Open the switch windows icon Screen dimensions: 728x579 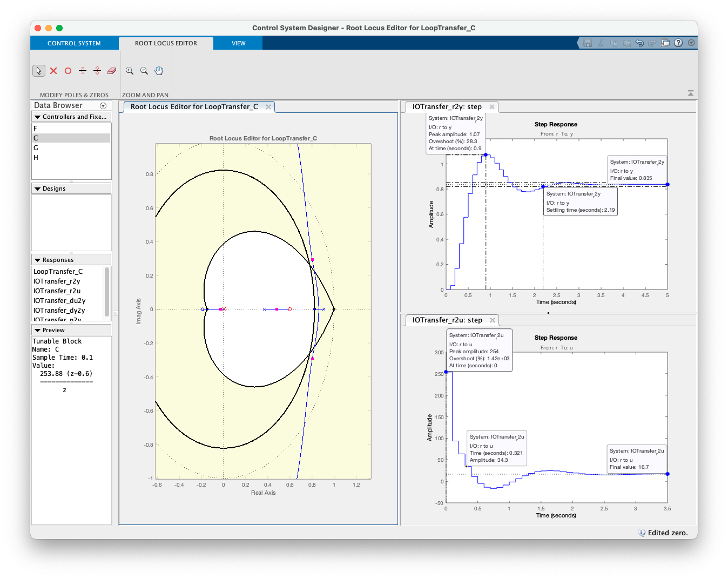point(665,43)
